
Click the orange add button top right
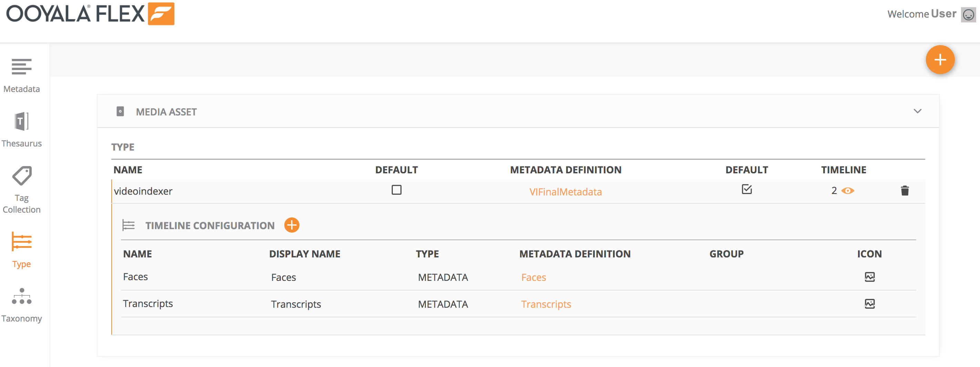click(x=940, y=60)
